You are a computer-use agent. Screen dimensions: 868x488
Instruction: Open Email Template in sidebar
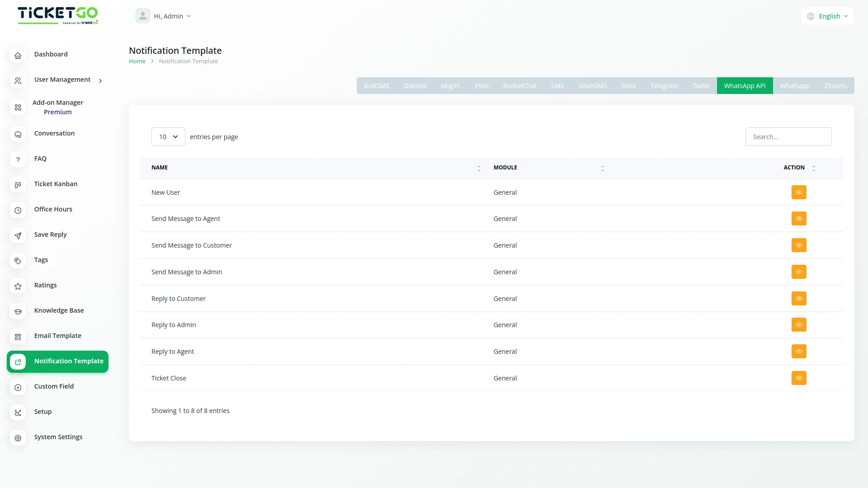pos(58,336)
